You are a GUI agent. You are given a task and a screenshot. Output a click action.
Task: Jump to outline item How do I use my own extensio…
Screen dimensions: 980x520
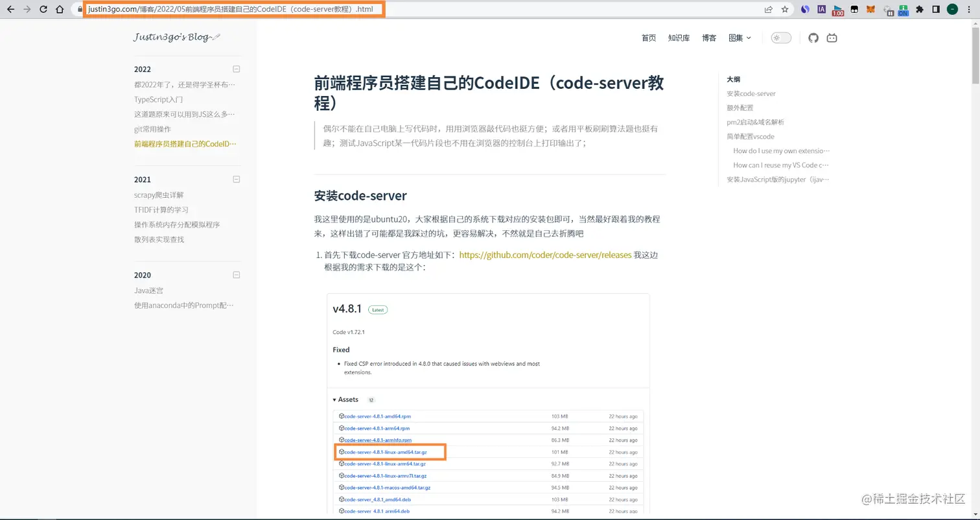[782, 150]
